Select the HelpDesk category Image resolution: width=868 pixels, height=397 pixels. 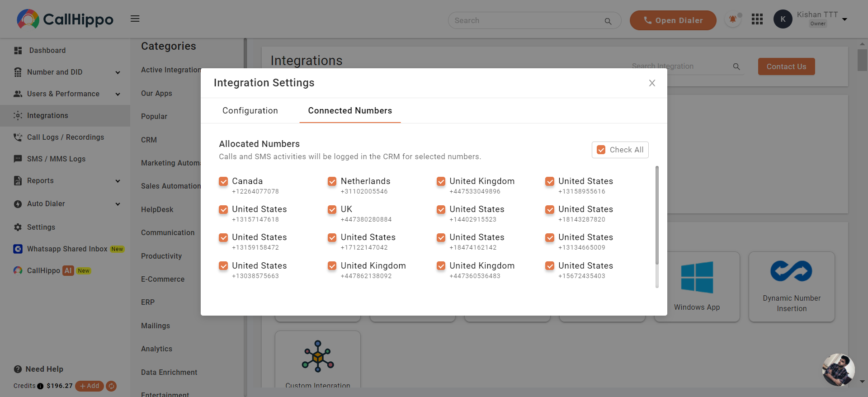[157, 210]
